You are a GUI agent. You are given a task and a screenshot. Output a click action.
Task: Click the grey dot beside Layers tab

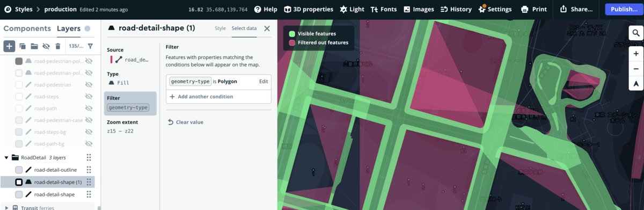87,28
